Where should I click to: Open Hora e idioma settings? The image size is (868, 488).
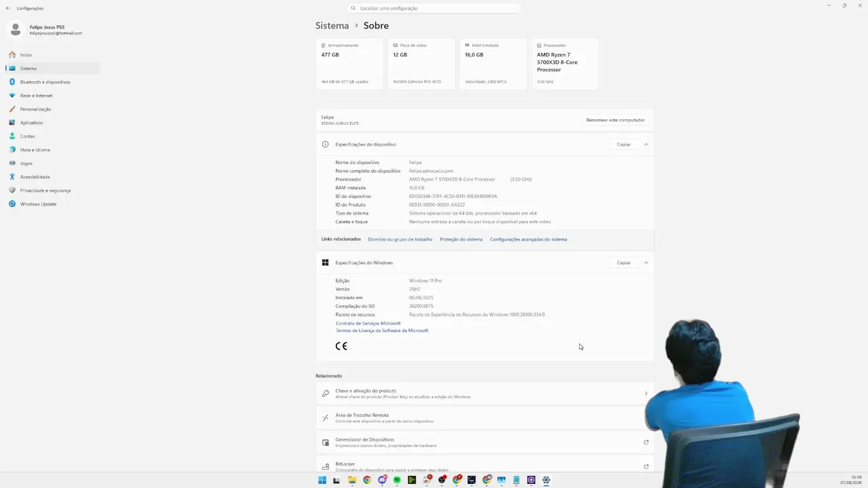click(53, 150)
